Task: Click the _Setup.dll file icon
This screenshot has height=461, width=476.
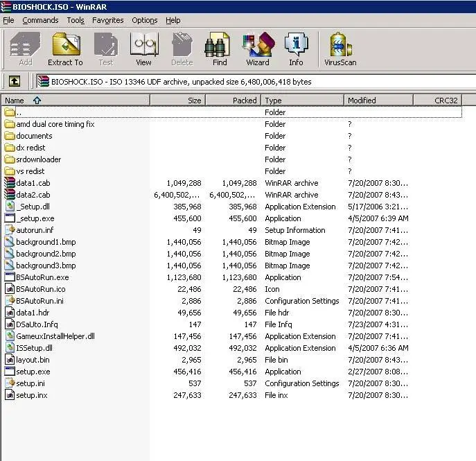Action: 10,207
